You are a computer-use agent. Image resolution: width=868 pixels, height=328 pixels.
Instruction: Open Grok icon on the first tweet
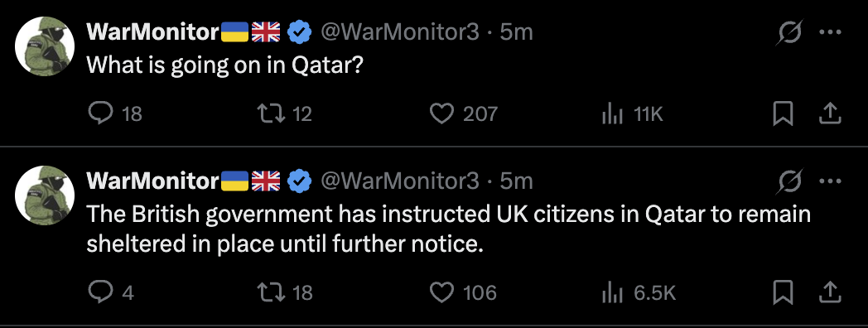tap(788, 34)
